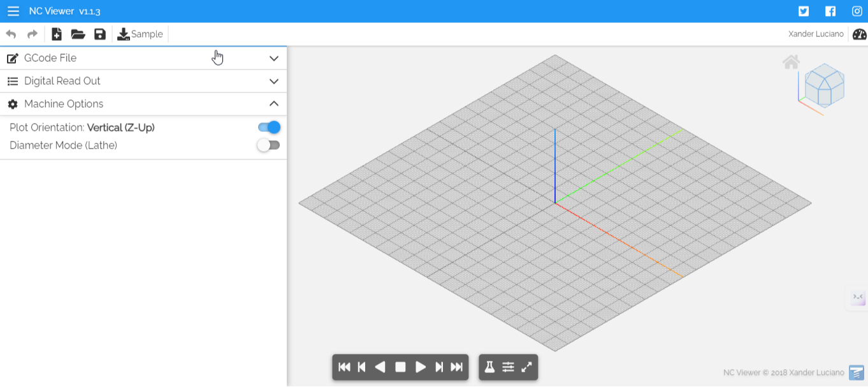Create a new file with plus icon

click(x=57, y=34)
